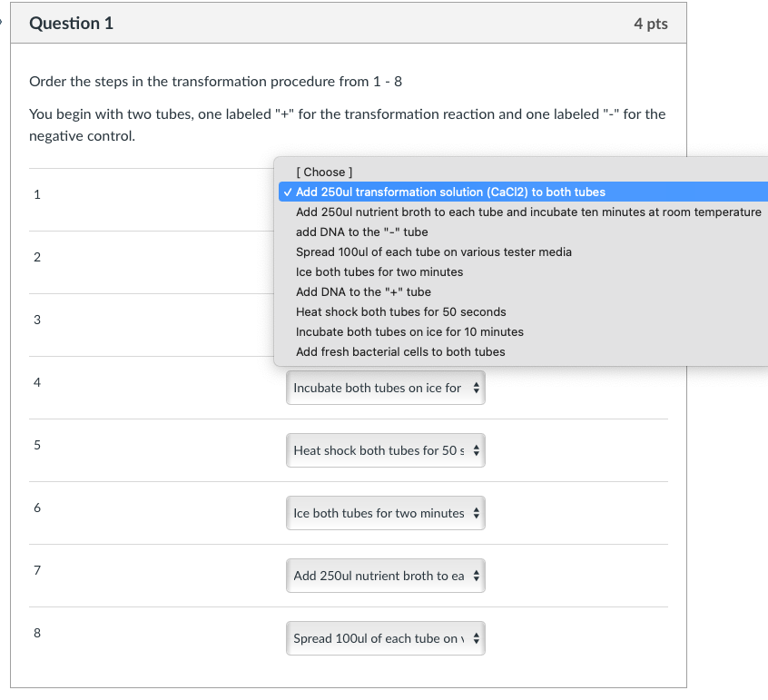
Task: Click the collapse arrow beside Question 1
Action: [3, 23]
